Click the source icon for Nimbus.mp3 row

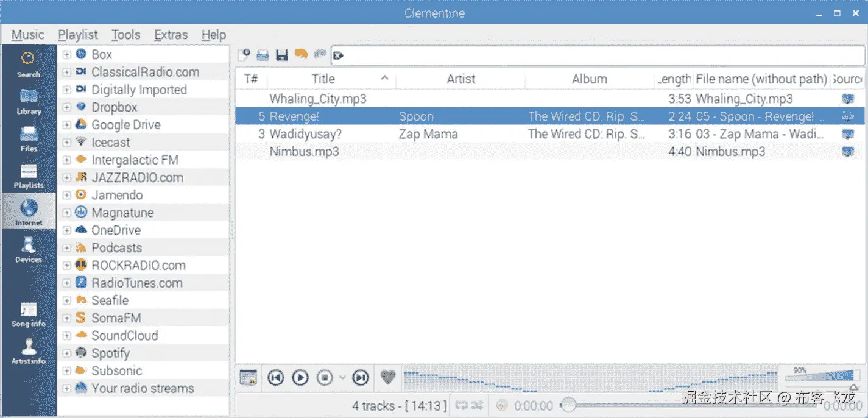[x=847, y=152]
